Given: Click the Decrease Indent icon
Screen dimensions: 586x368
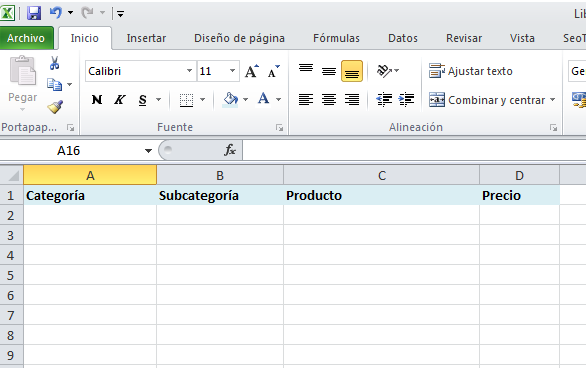Looking at the screenshot, I should [x=384, y=99].
